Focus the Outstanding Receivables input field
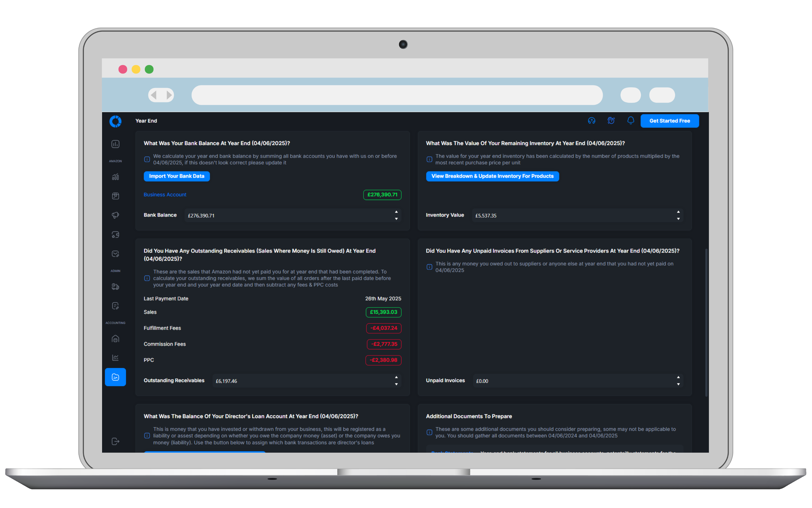This screenshot has height=508, width=812. [307, 381]
